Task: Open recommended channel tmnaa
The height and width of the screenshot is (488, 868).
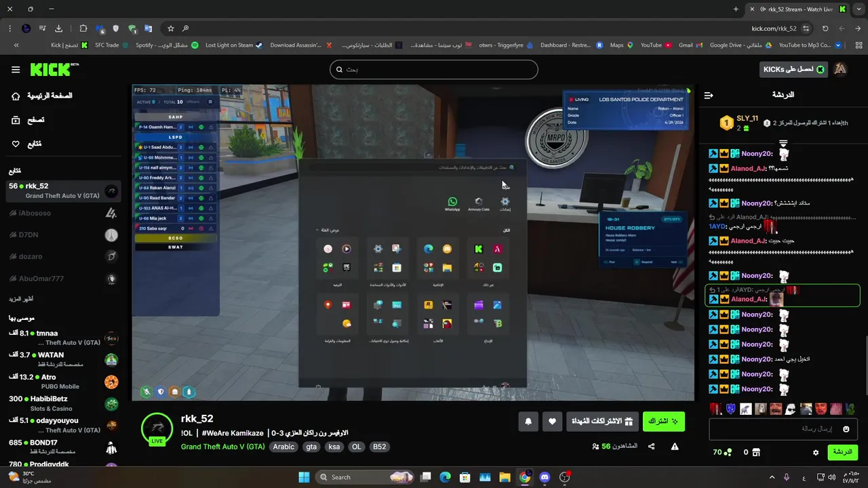Action: (x=63, y=338)
